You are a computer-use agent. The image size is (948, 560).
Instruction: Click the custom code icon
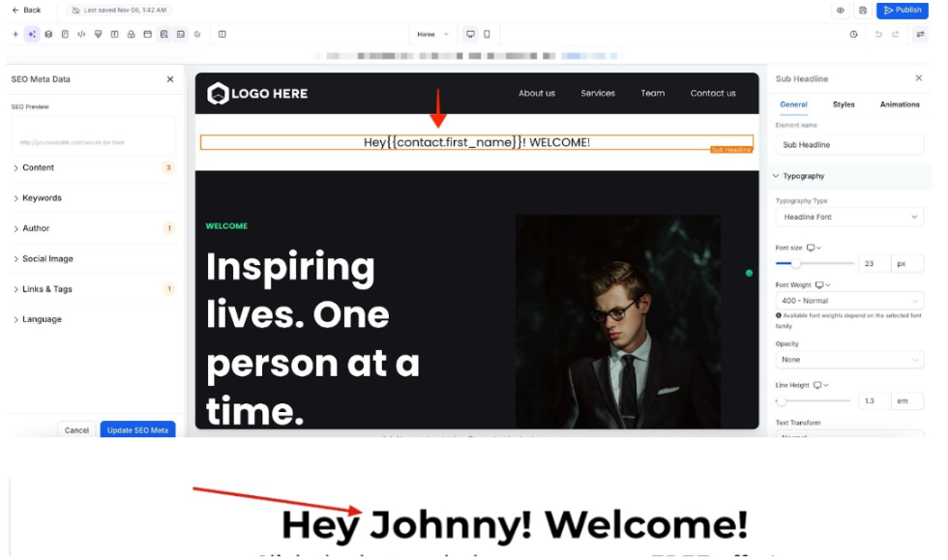click(81, 34)
